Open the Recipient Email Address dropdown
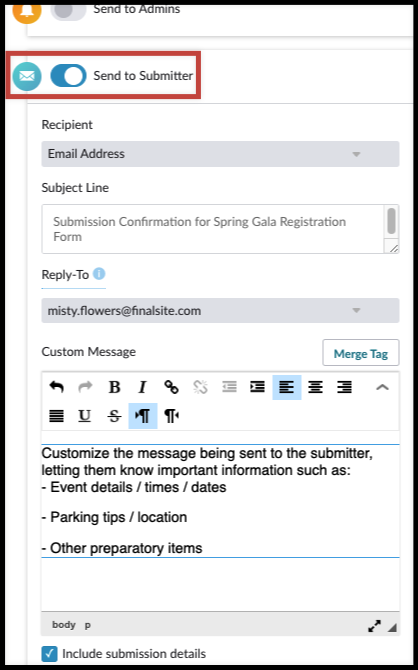This screenshot has width=418, height=670. click(220, 154)
